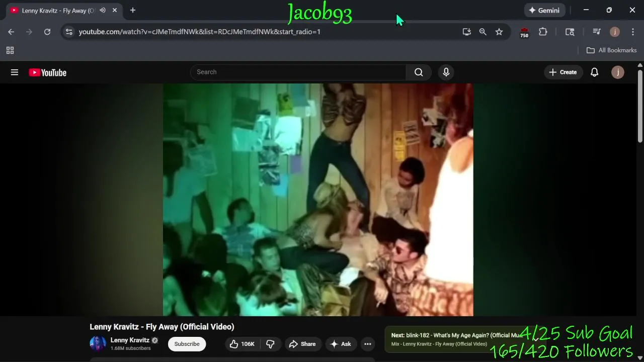Open the YouTube guide hamburger menu
This screenshot has width=644, height=362.
pos(15,72)
